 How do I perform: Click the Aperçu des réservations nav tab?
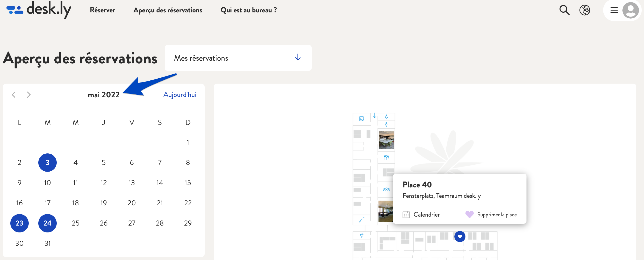click(168, 10)
